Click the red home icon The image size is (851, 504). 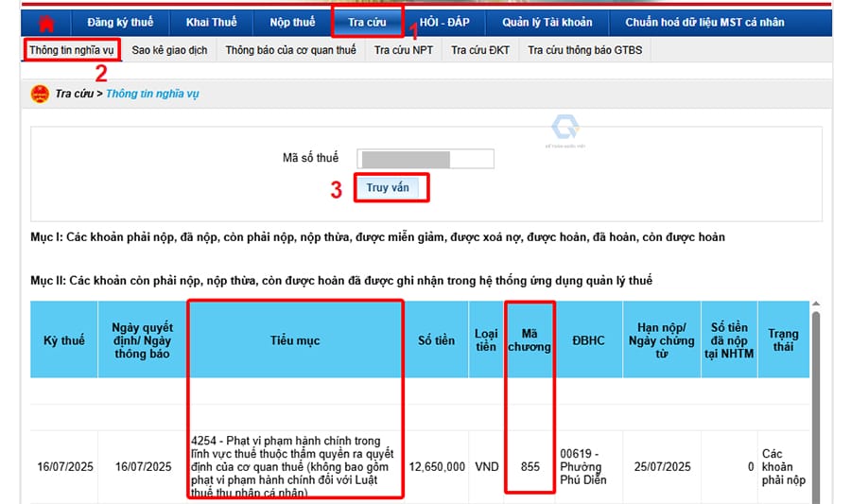(46, 23)
